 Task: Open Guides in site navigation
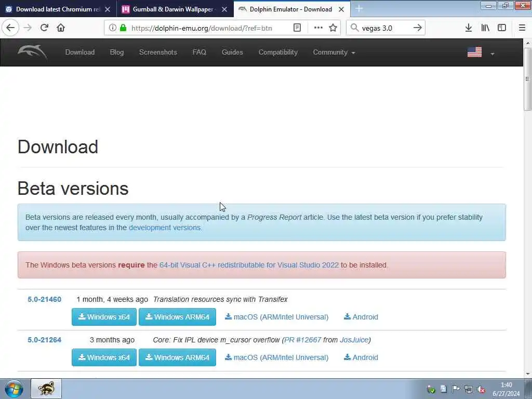[x=232, y=52]
